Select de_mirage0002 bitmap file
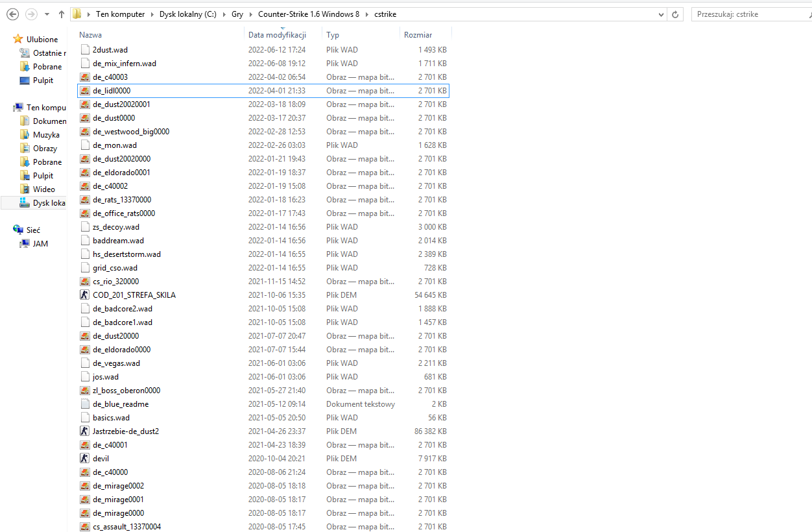This screenshot has height=532, width=812. [x=263, y=486]
